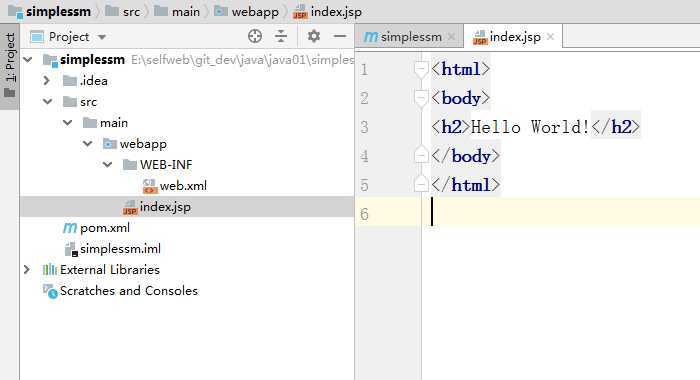Click the project path E:\selfweb text
Viewport: 700px width, 380px height.
(x=242, y=59)
